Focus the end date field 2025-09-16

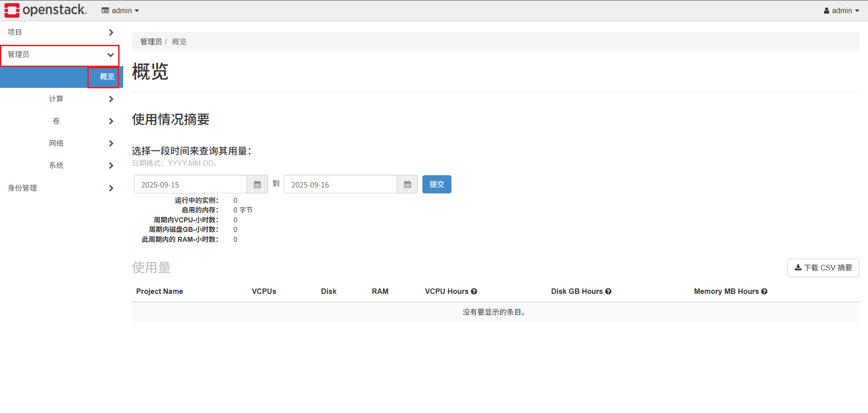coord(340,184)
